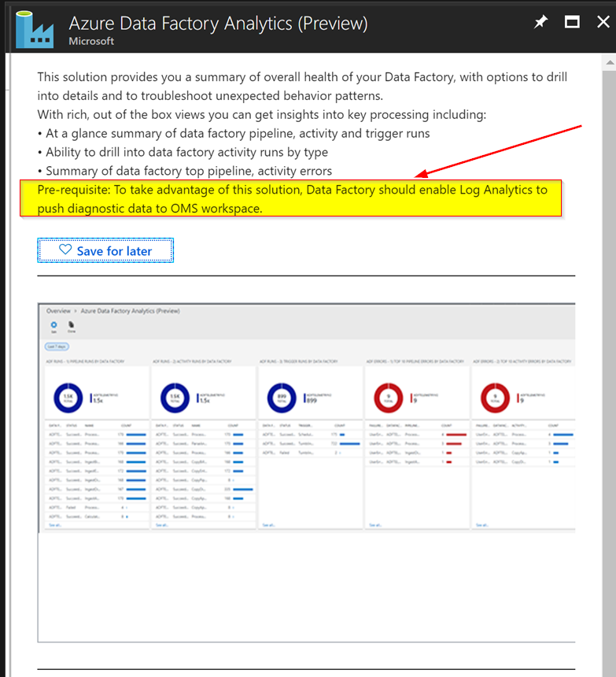Click the Save for later button
The height and width of the screenshot is (677, 616).
click(x=105, y=250)
